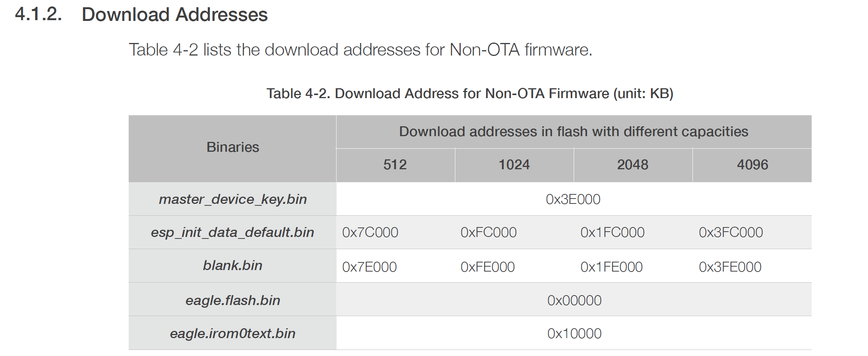Select the Table 4-2 caption text

click(x=470, y=93)
